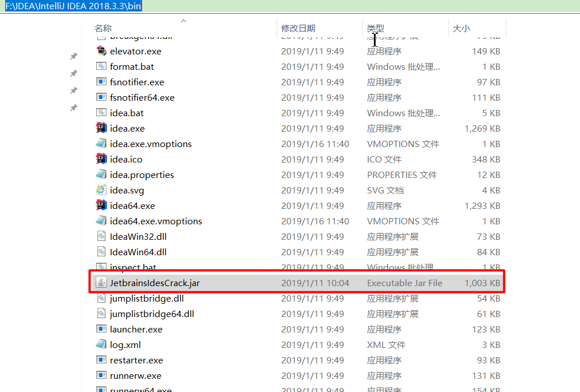The width and height of the screenshot is (580, 392).
Task: Click the IdeaWin64.dll file icon
Action: 101,252
